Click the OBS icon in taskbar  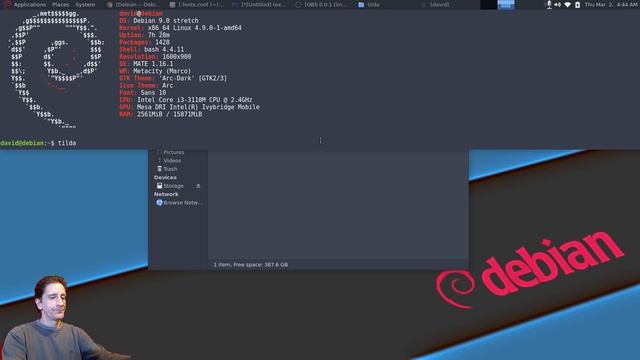[298, 4]
